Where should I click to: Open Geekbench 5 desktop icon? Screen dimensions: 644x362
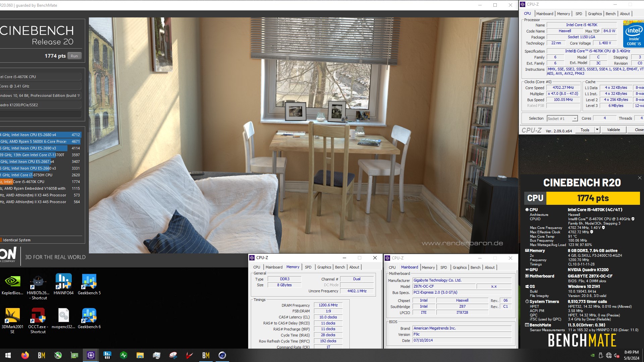tap(89, 284)
